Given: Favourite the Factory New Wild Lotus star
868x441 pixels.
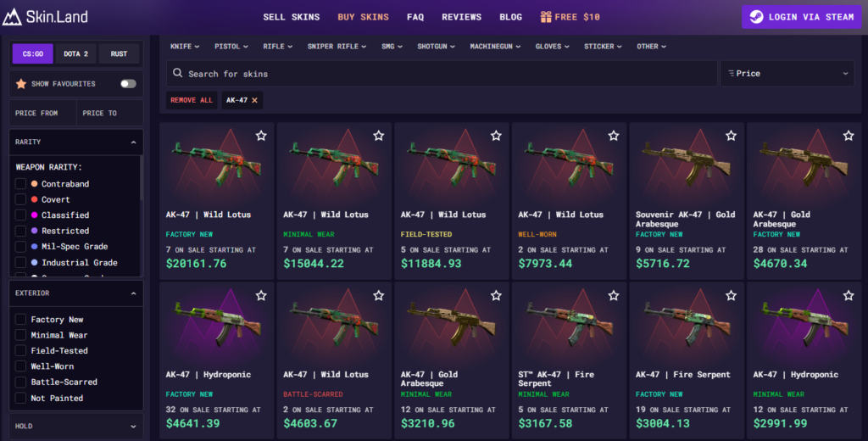Looking at the screenshot, I should tap(261, 136).
